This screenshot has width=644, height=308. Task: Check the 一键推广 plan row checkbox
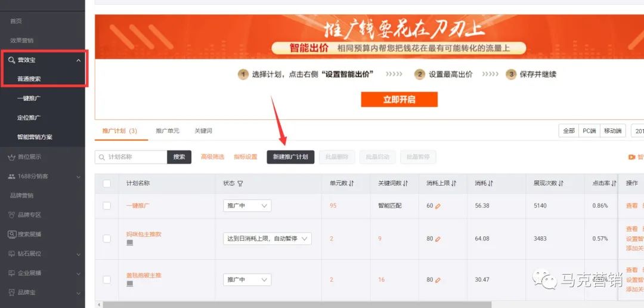107,205
